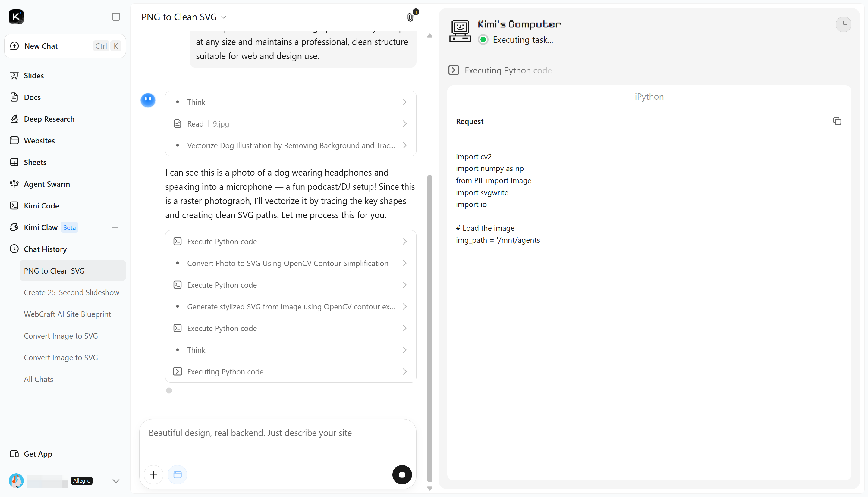
Task: Open the All Chats link
Action: click(38, 379)
